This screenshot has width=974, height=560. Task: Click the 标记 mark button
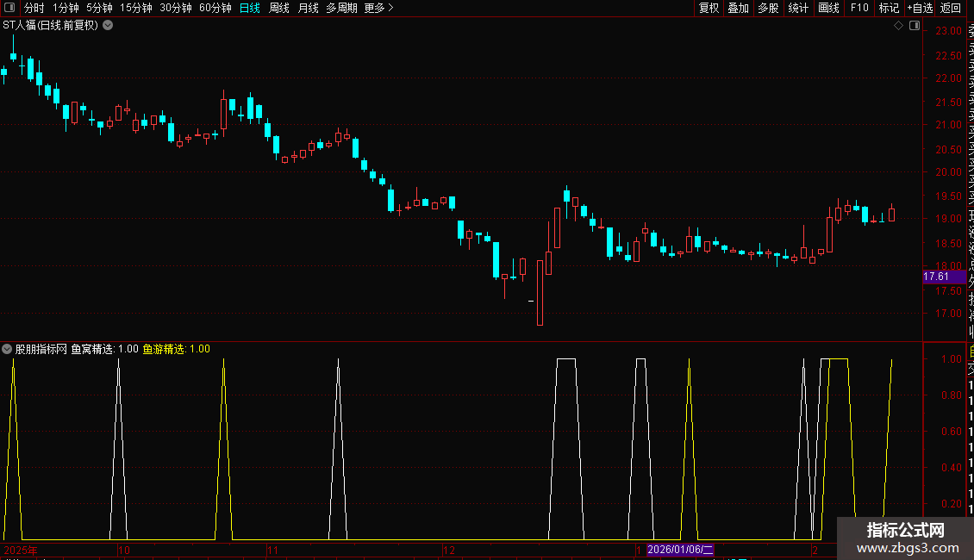889,8
